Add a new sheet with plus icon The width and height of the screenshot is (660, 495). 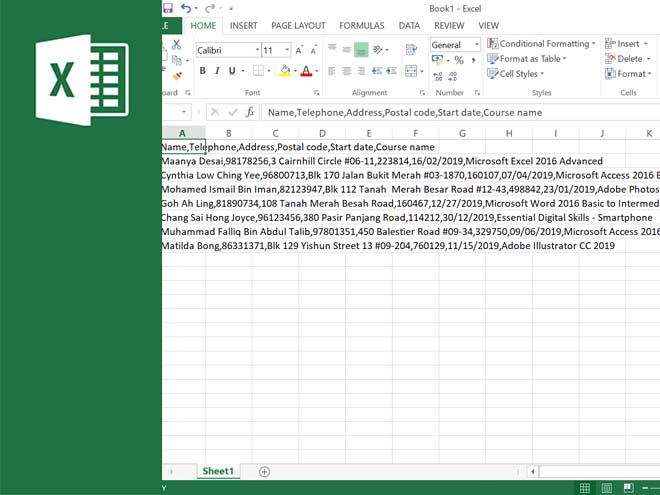(x=264, y=471)
